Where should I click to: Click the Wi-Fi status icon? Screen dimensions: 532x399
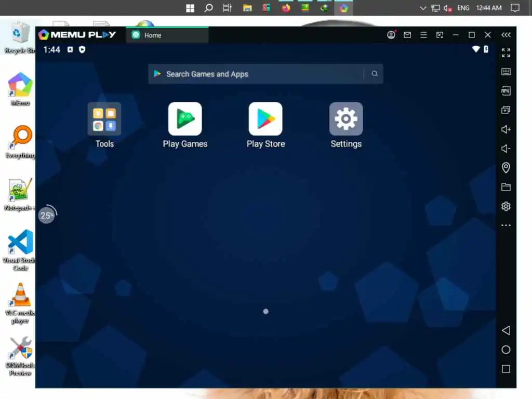[x=476, y=49]
